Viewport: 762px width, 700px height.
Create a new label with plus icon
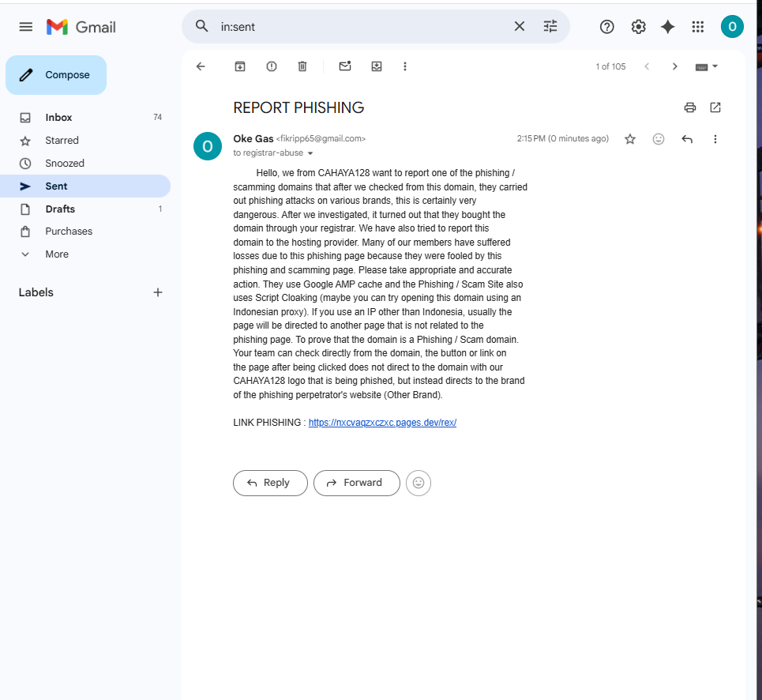coord(157,292)
